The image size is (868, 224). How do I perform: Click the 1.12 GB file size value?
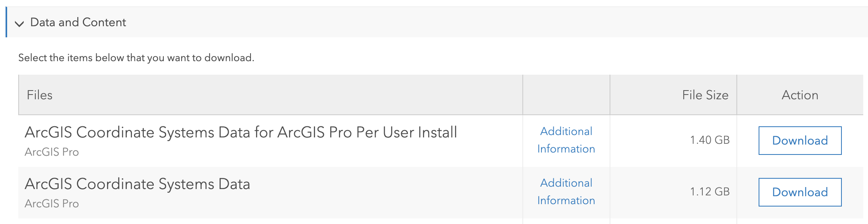(x=709, y=192)
